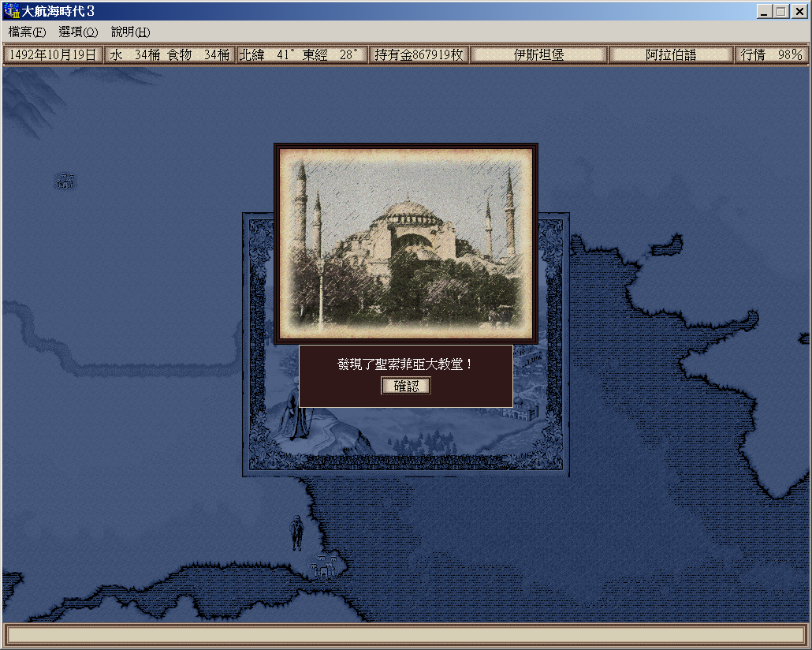Click the 確認 confirm button

coord(406,386)
